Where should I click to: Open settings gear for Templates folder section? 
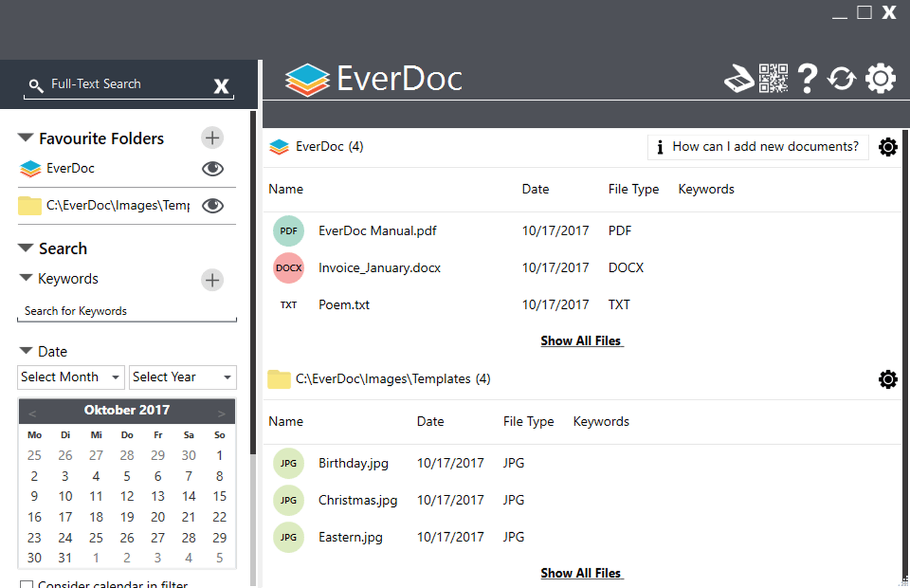[888, 379]
